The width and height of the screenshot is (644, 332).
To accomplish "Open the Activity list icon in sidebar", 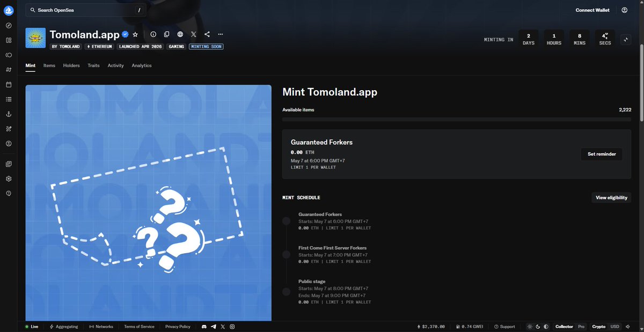I will tap(9, 99).
